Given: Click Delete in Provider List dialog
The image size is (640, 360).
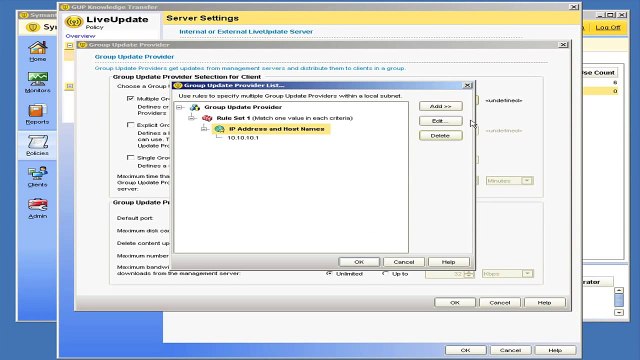Looking at the screenshot, I should [x=441, y=136].
